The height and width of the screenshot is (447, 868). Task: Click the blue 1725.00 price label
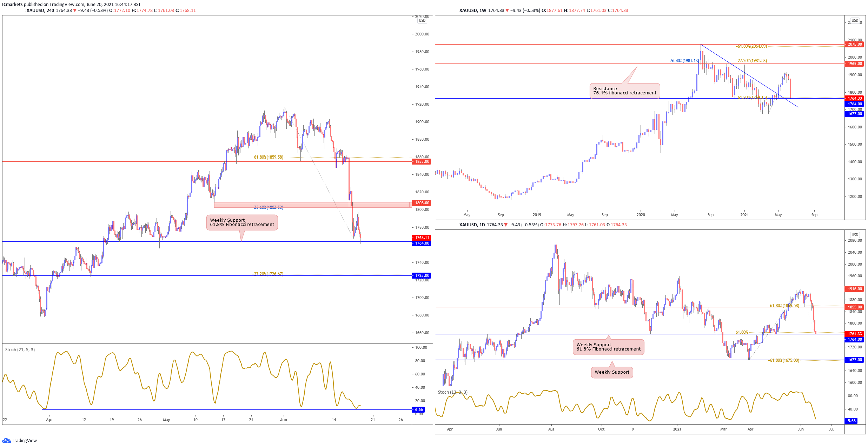(421, 275)
